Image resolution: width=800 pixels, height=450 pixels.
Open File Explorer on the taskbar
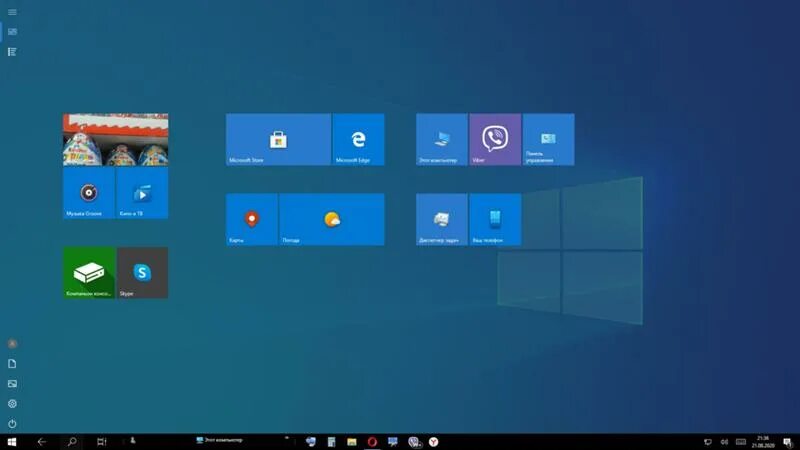(352, 442)
